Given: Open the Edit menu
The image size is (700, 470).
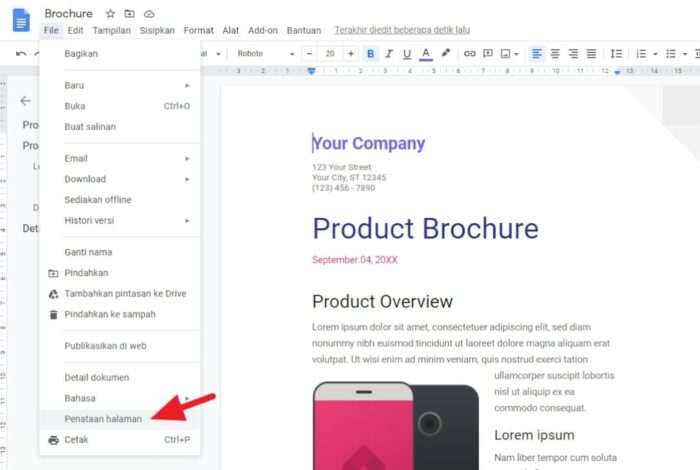Looking at the screenshot, I should coord(75,30).
